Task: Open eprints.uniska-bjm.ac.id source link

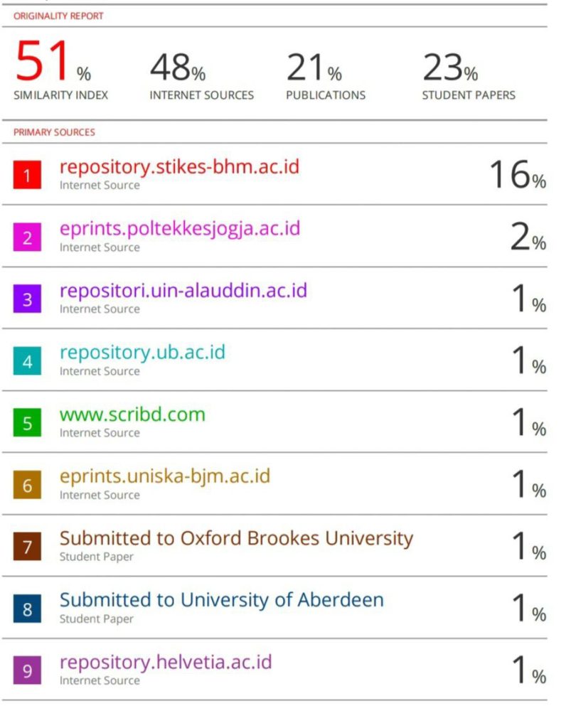Action: [165, 477]
